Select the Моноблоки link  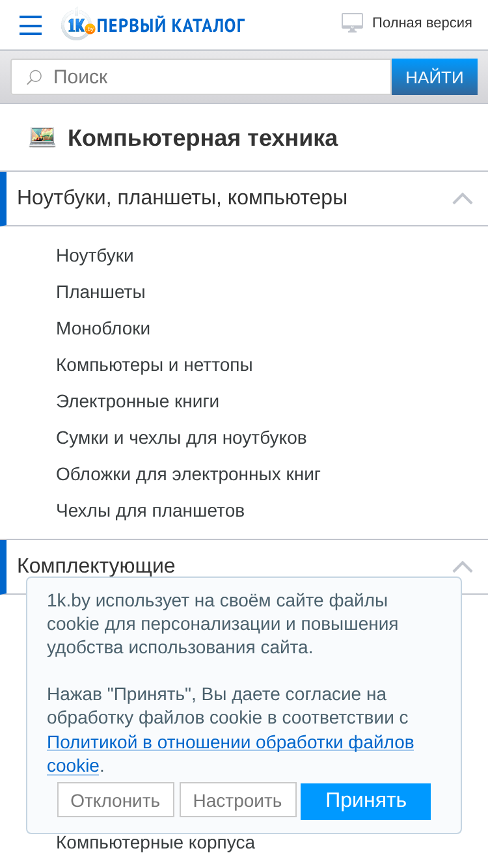tap(103, 329)
